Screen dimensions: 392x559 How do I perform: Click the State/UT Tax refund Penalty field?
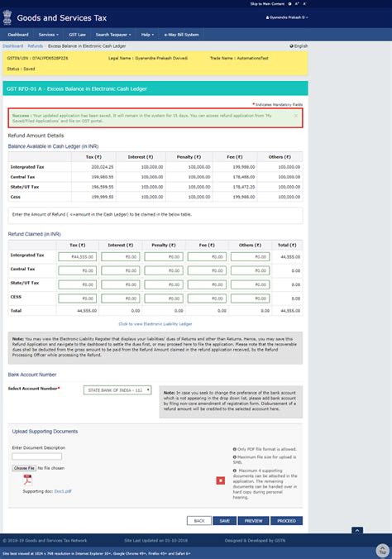[164, 284]
